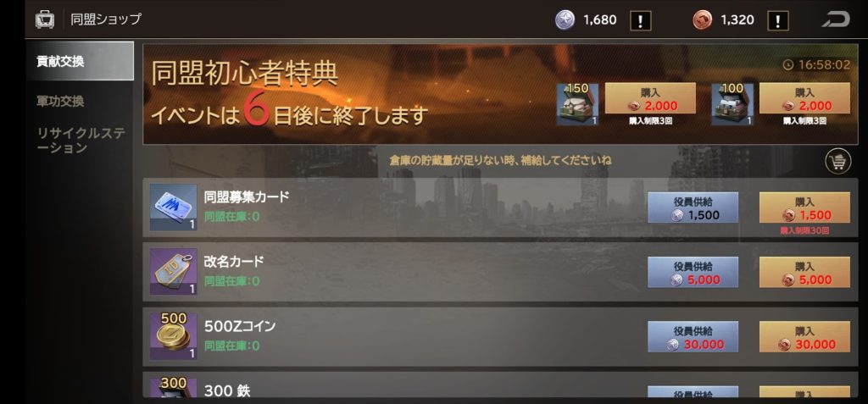The height and width of the screenshot is (404, 868).
Task: Open the shopping cart icon
Action: (x=838, y=162)
